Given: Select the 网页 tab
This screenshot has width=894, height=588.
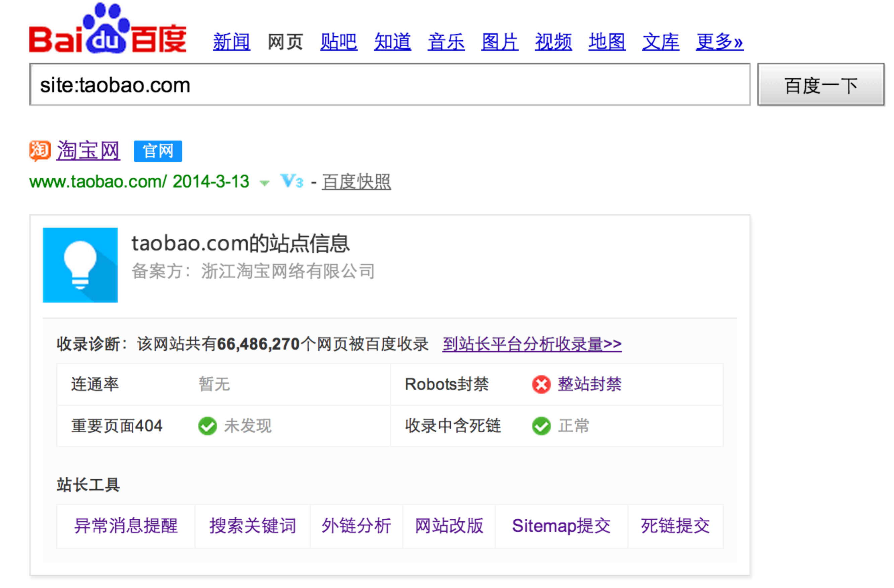Looking at the screenshot, I should [x=285, y=42].
